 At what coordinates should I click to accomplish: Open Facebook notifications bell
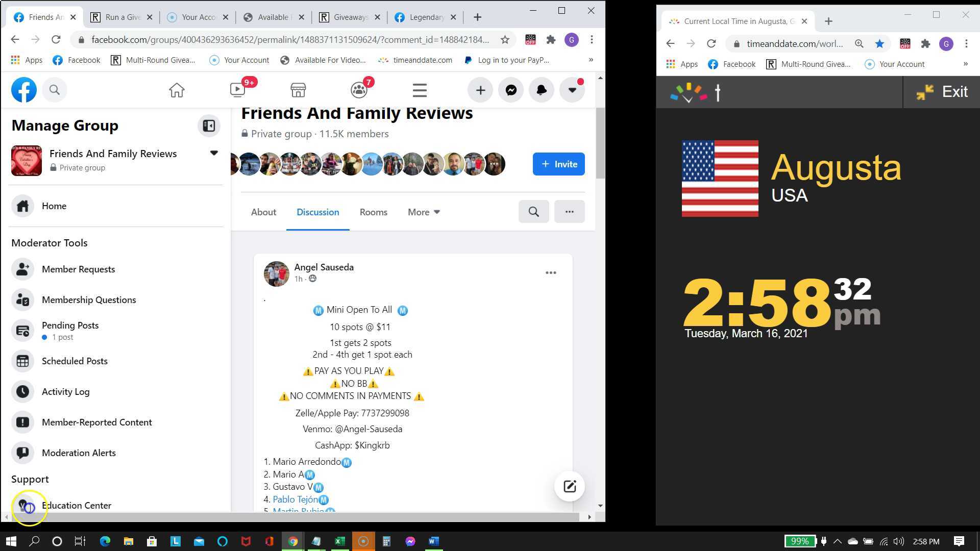point(542,90)
